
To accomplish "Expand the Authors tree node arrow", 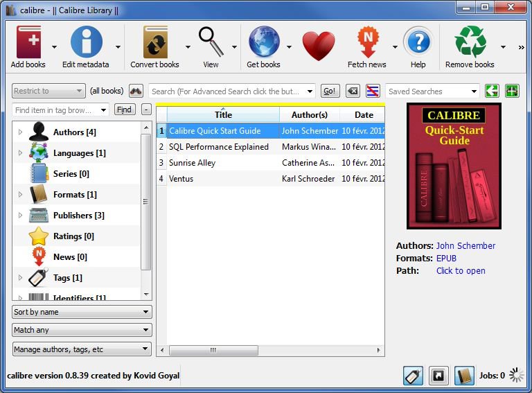I will click(20, 132).
